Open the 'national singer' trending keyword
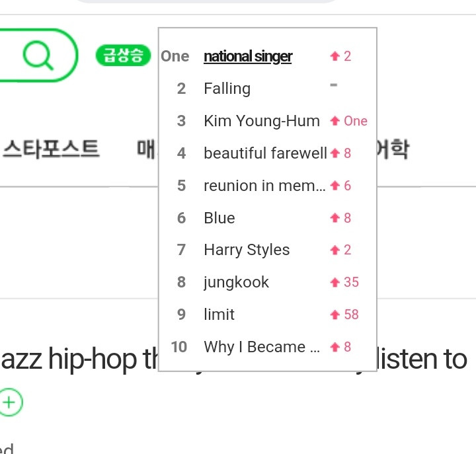The image size is (476, 454). (x=248, y=56)
